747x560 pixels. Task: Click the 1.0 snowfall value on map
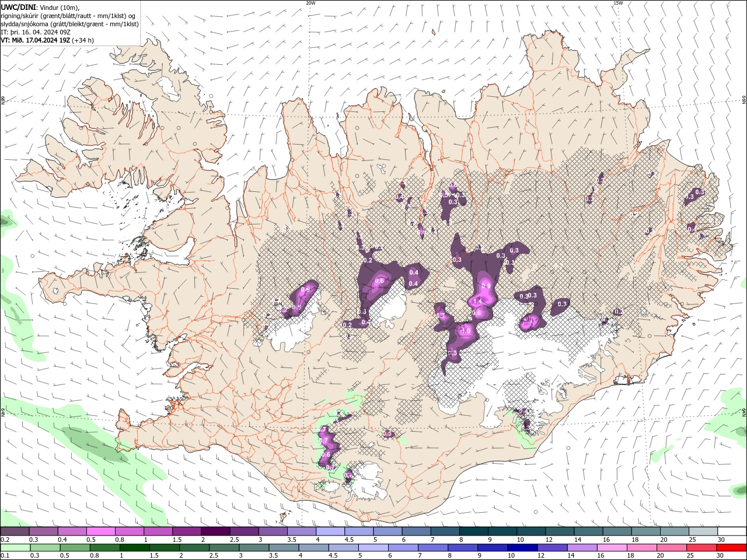point(466,331)
